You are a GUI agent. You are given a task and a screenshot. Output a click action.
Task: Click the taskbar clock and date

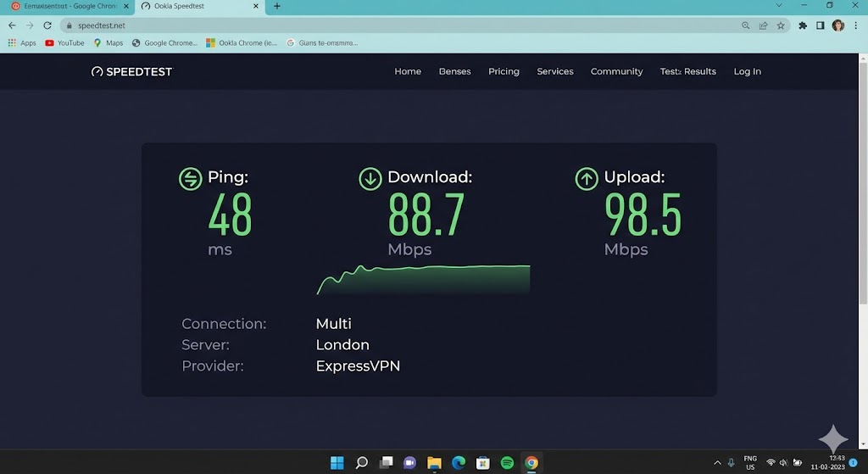coord(828,462)
